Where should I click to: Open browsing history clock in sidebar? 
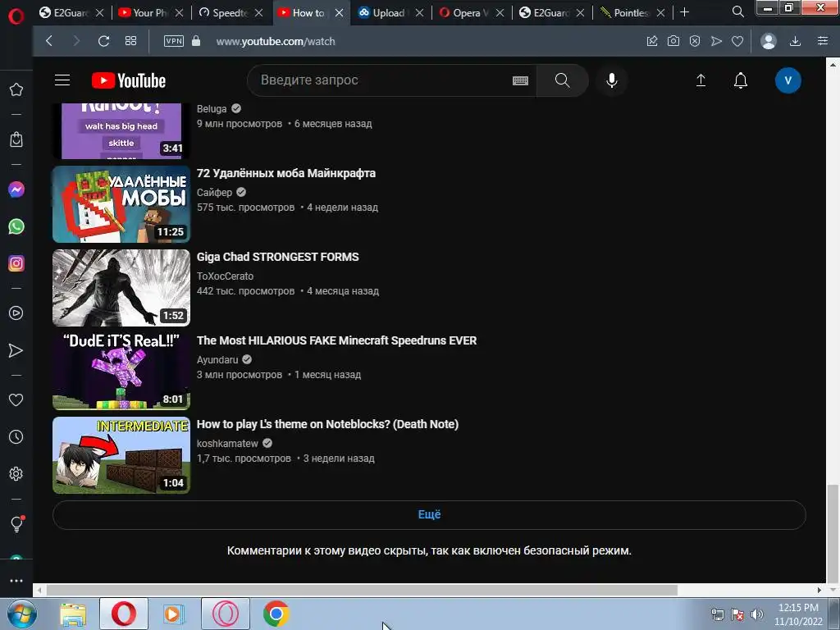pos(16,437)
